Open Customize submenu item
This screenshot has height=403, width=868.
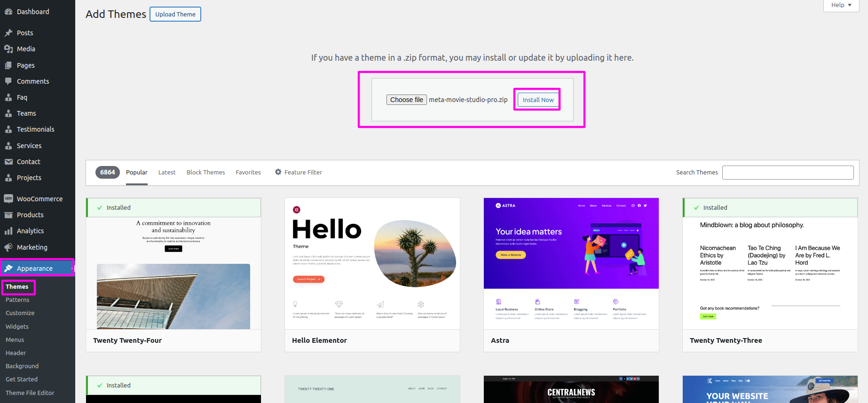(20, 313)
